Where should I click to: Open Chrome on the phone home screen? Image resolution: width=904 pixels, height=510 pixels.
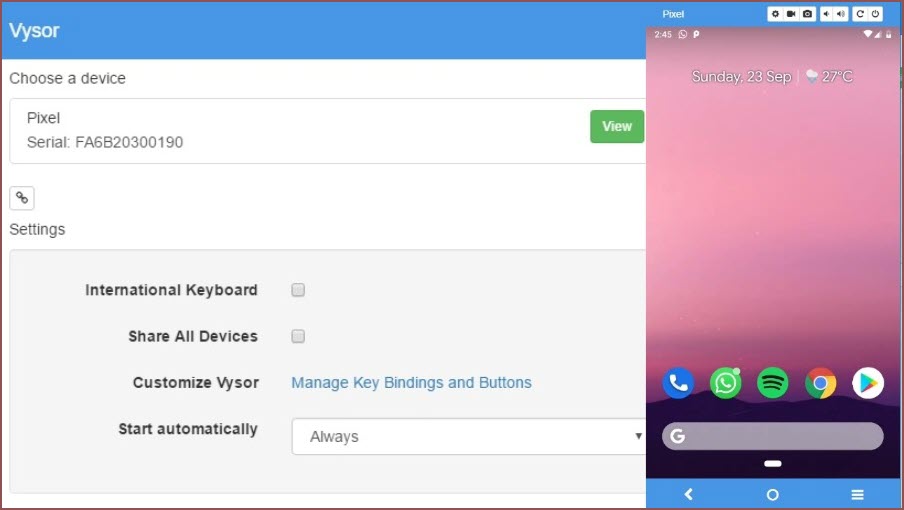[x=820, y=383]
